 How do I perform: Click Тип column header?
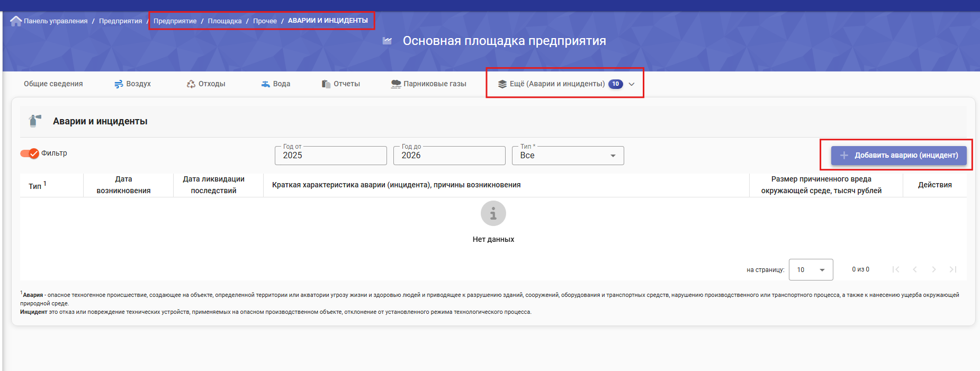38,186
